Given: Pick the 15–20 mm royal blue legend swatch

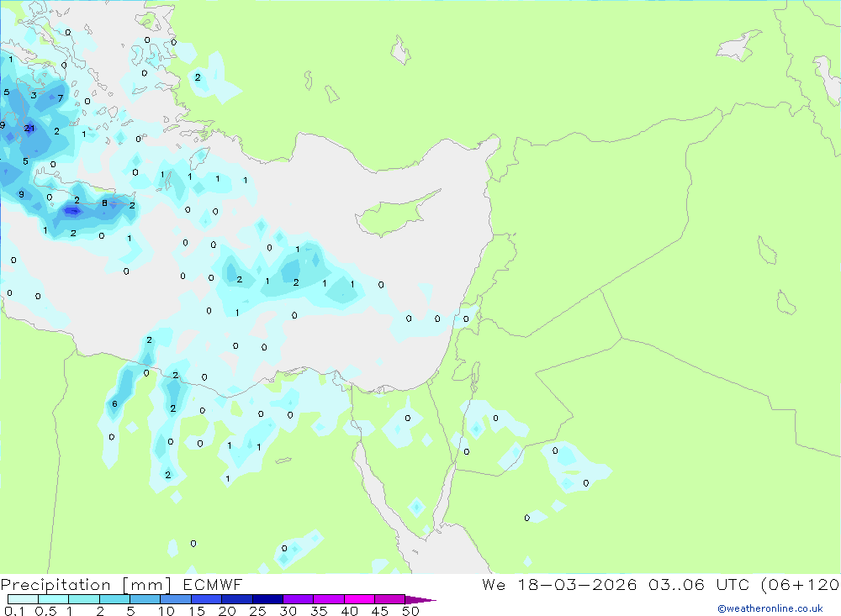Looking at the screenshot, I should point(207,599).
